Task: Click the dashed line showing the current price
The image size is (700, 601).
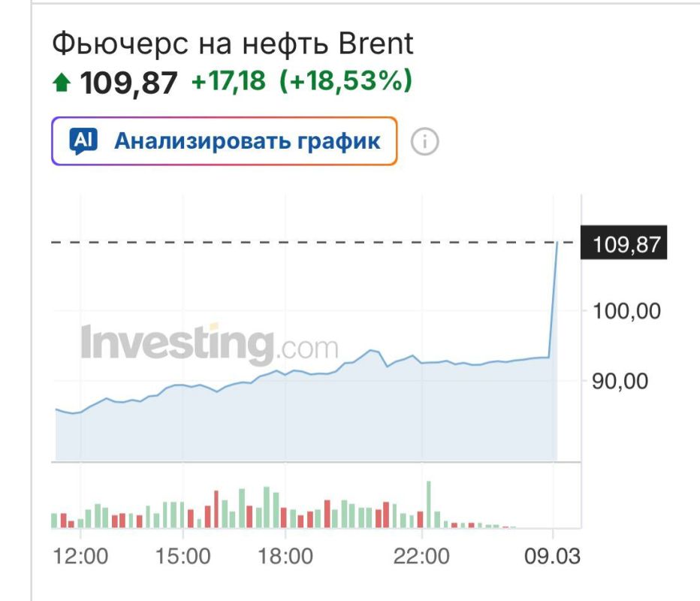Action: [x=300, y=243]
